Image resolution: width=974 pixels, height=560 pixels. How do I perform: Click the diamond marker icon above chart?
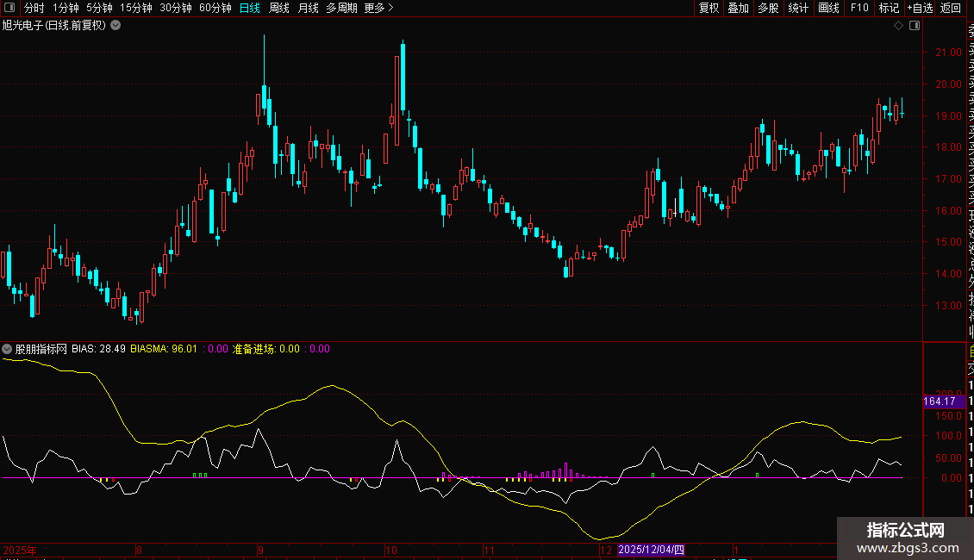click(x=898, y=26)
